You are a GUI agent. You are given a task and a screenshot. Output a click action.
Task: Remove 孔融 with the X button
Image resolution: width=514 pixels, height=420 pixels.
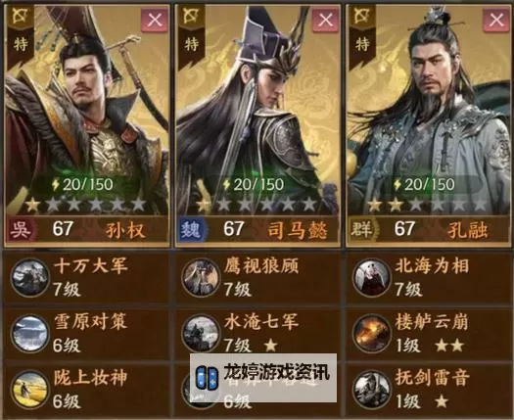tap(496, 21)
